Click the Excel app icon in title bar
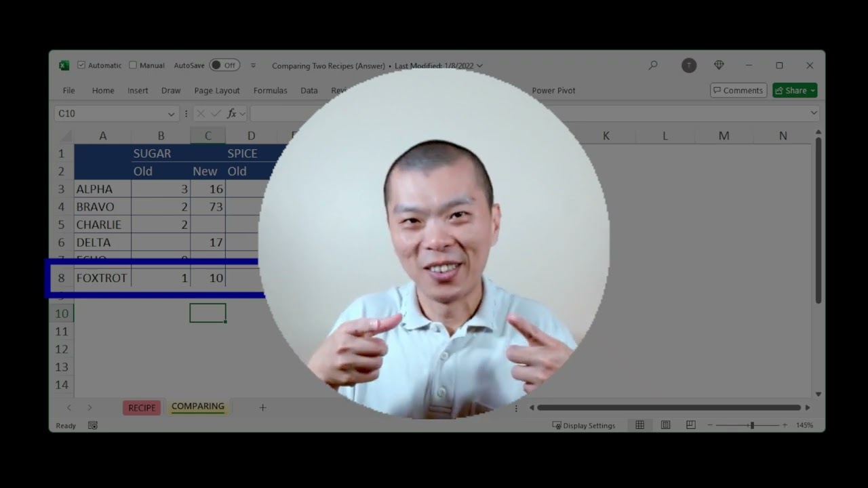The height and width of the screenshot is (488, 868). coord(64,66)
